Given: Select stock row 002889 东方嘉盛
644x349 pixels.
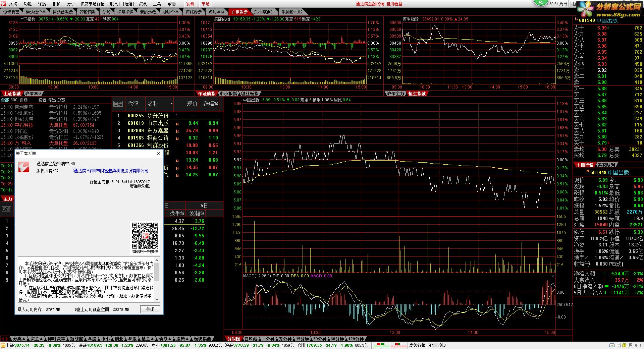Looking at the screenshot, I should click(167, 130).
